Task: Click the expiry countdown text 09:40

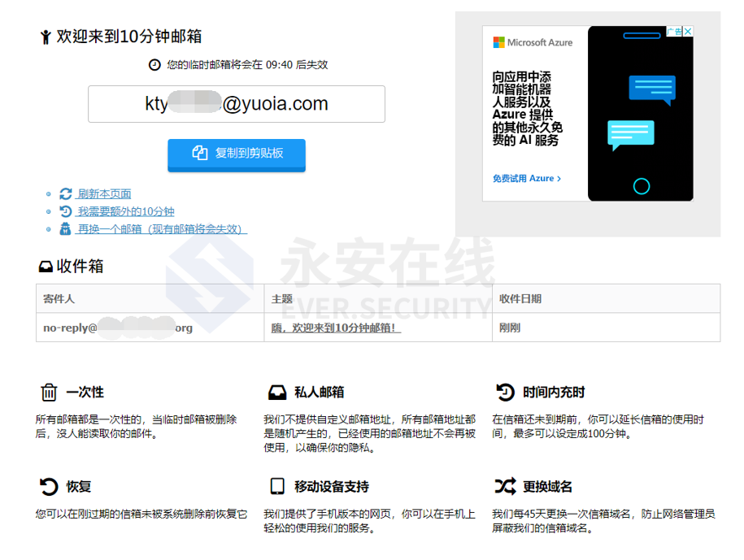Action: [279, 65]
